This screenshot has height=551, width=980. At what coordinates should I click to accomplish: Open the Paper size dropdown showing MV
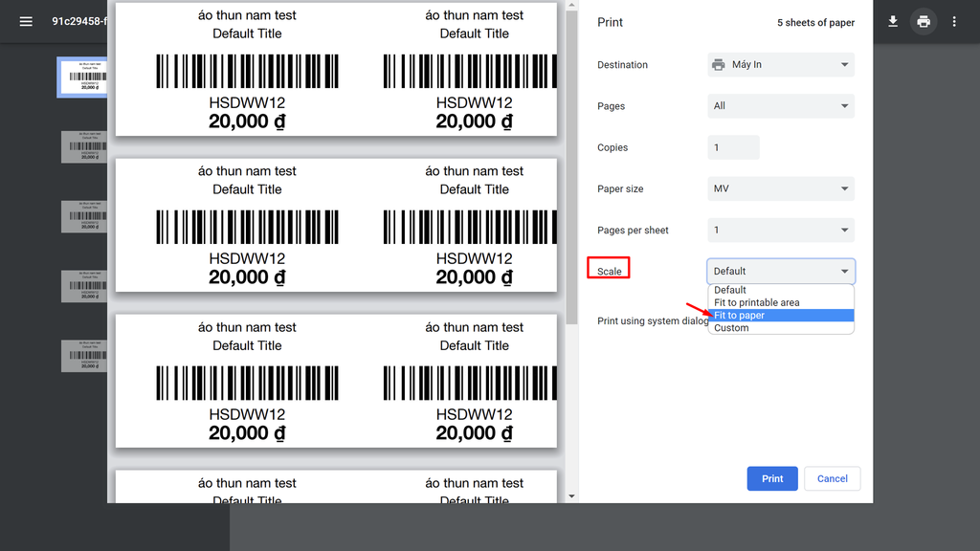[x=781, y=188]
